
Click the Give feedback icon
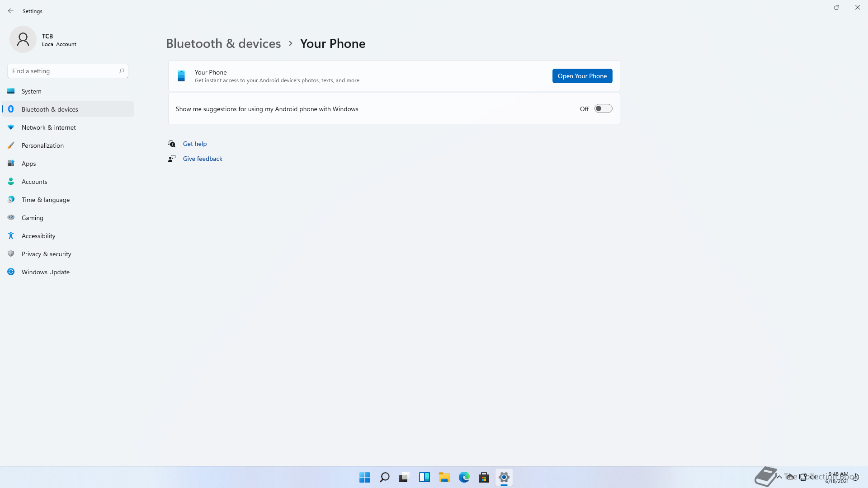[x=172, y=159]
